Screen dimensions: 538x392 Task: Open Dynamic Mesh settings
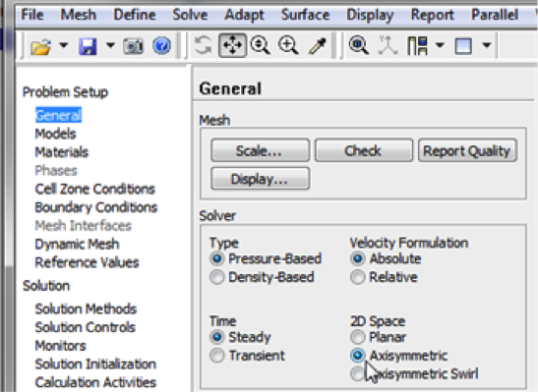77,245
